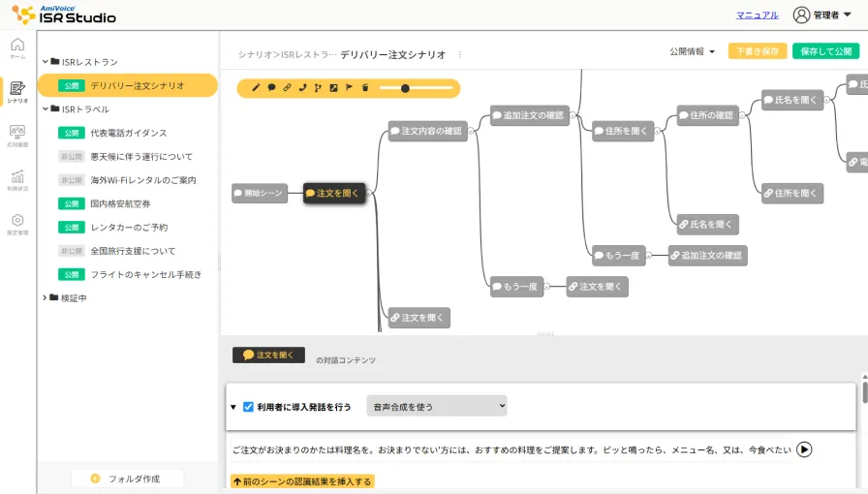Select the phone transfer tool icon
Image resolution: width=868 pixels, height=494 pixels.
[x=302, y=88]
